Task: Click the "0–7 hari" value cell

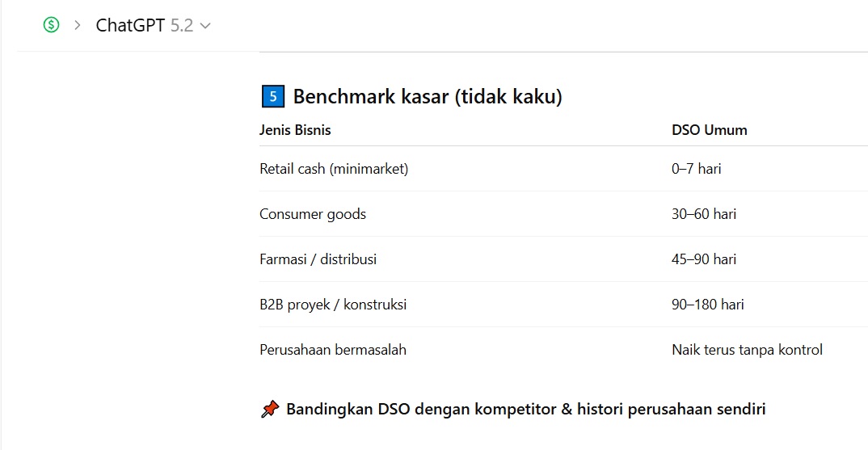Action: [x=696, y=169]
